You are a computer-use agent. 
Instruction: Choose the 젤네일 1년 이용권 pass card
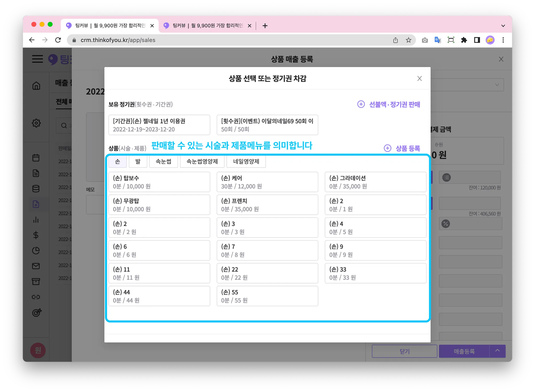click(159, 125)
